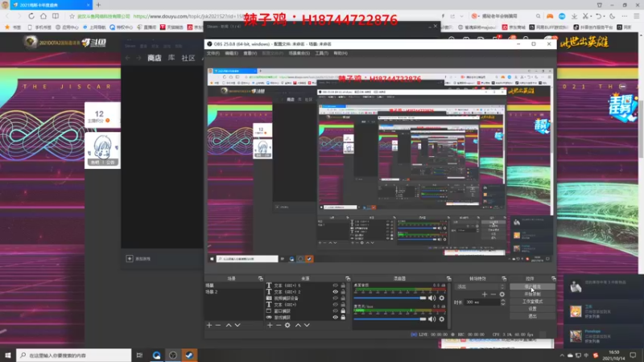This screenshot has height=362, width=644.
Task: Toggle lock on 游戏捕获 source
Action: [x=343, y=317]
